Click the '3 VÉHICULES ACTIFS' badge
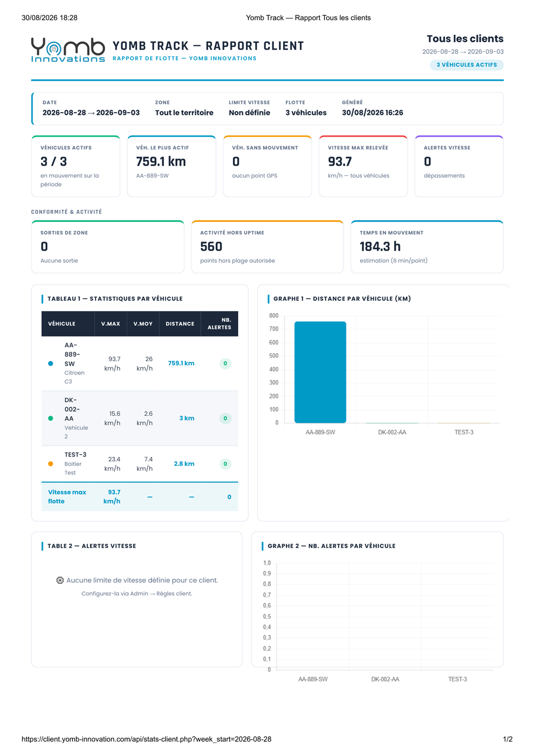The width and height of the screenshot is (534, 756). click(467, 65)
